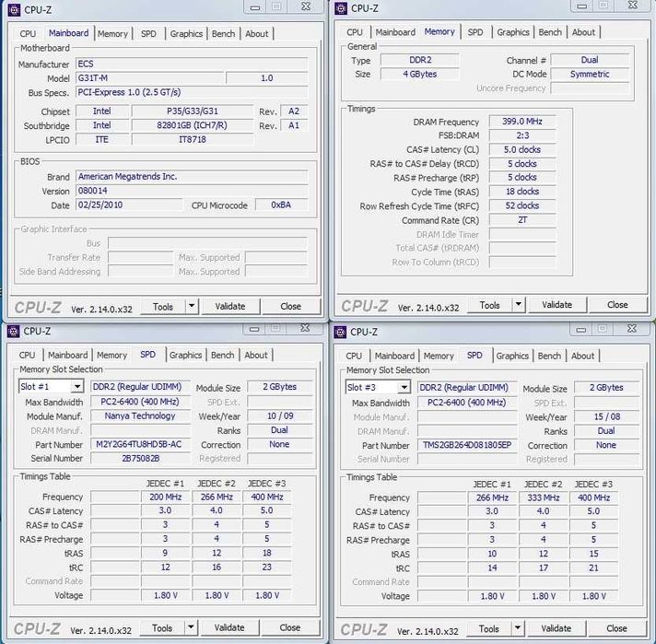Open Tools dropdown arrow in Slot #1 SPD window
The width and height of the screenshot is (656, 644).
point(191,627)
